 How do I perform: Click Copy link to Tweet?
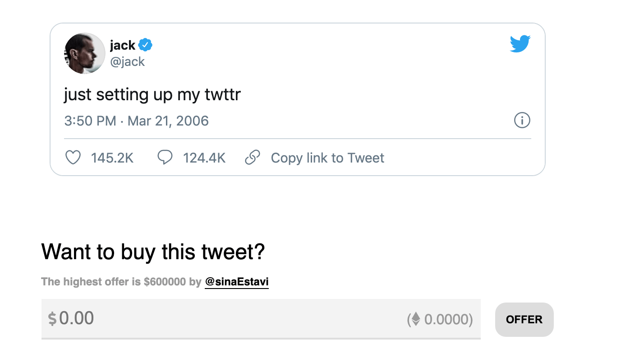(x=327, y=158)
